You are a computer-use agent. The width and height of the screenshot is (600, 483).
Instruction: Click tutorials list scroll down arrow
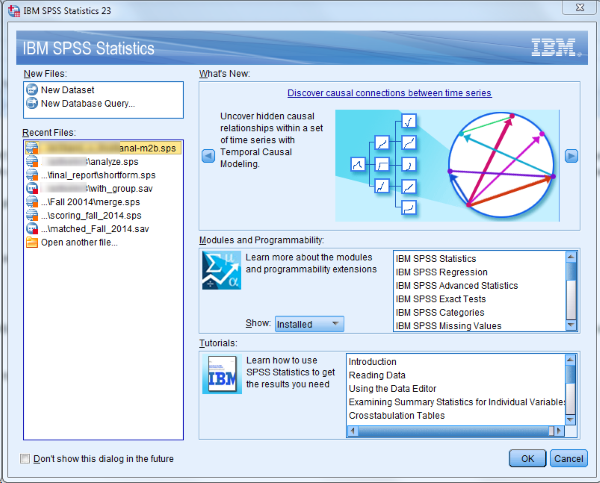tap(570, 420)
